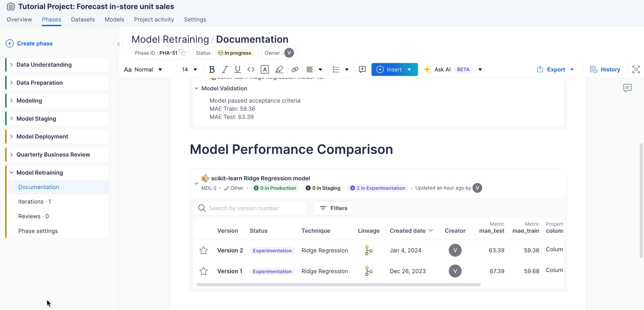
Task: Enter fullscreen editor mode
Action: coord(636,69)
